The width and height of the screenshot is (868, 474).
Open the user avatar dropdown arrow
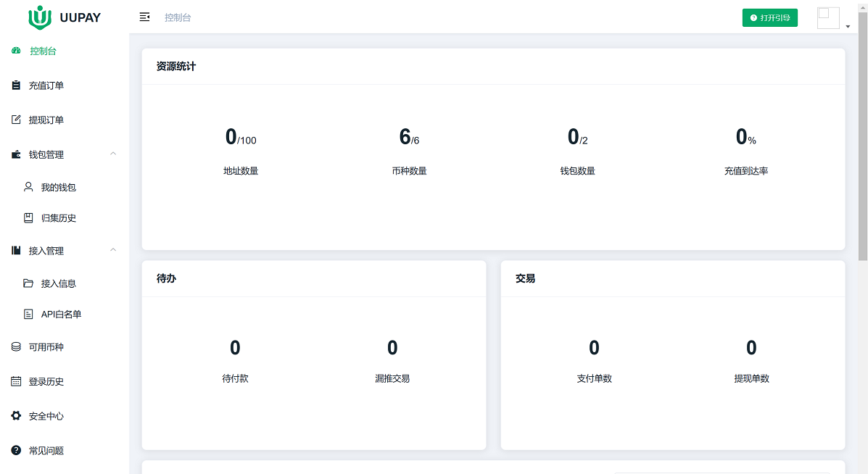click(x=848, y=27)
